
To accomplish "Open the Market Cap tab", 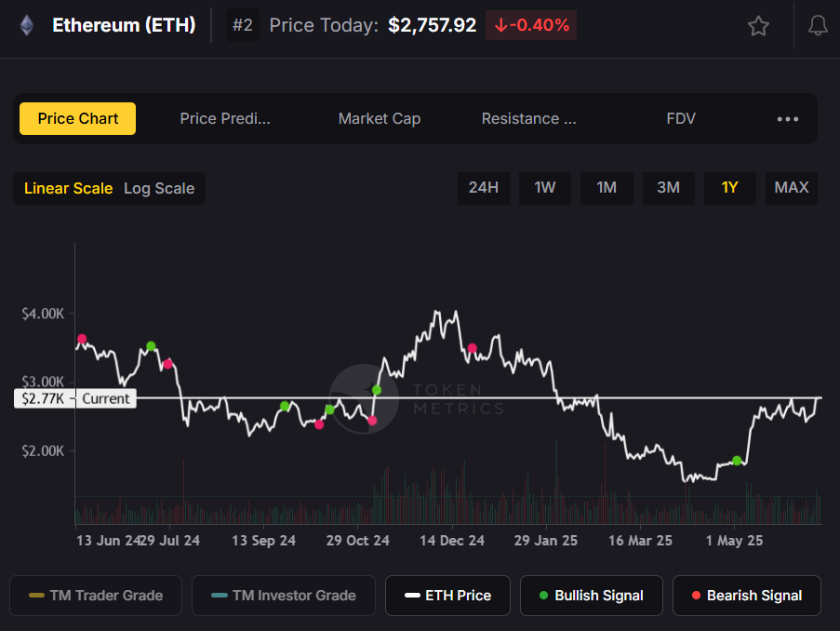I will coord(380,118).
